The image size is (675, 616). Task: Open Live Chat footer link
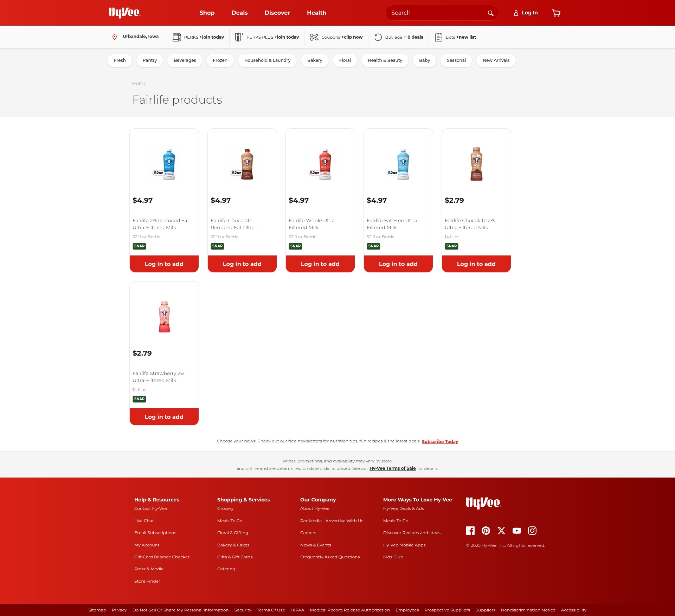point(144,521)
